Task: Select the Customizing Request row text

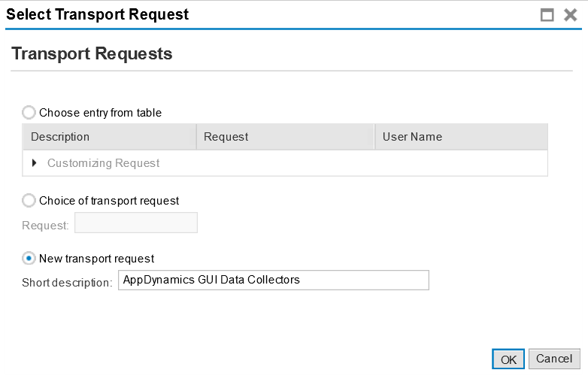Action: tap(103, 163)
